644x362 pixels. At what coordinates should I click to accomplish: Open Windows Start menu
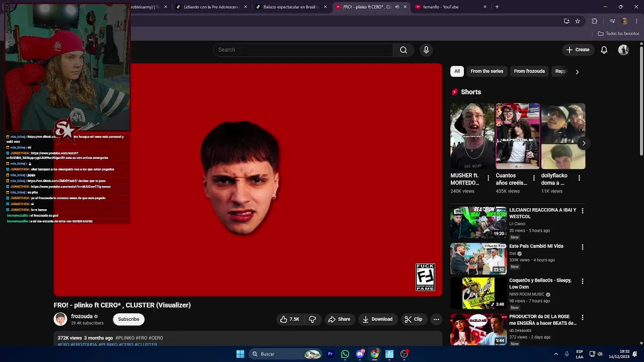[240, 354]
